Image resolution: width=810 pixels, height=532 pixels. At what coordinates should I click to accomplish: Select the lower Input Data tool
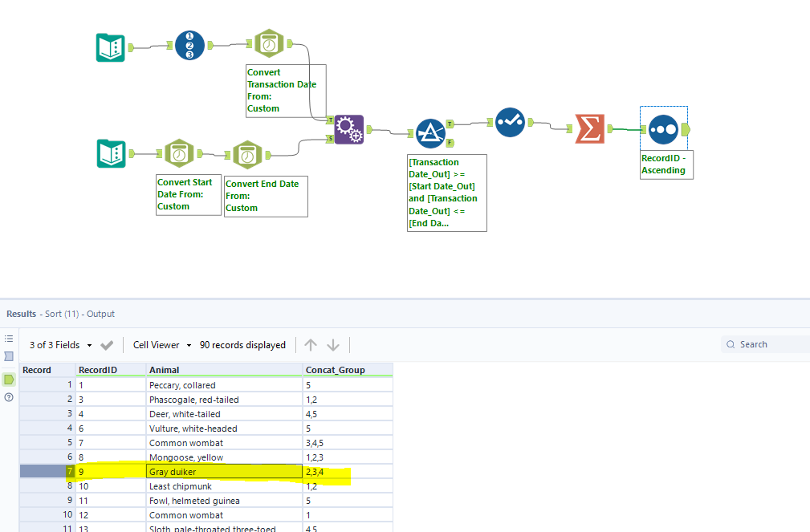[x=112, y=153]
